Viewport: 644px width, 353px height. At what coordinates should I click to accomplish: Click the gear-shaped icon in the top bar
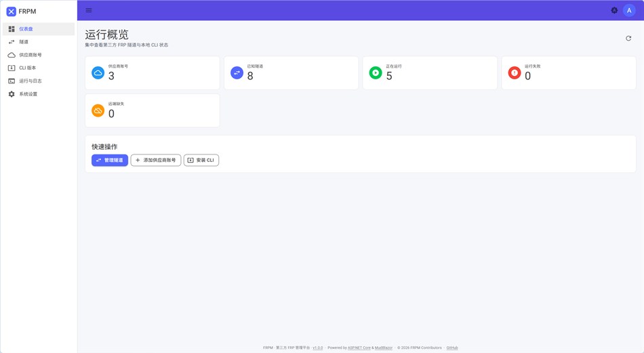click(614, 10)
